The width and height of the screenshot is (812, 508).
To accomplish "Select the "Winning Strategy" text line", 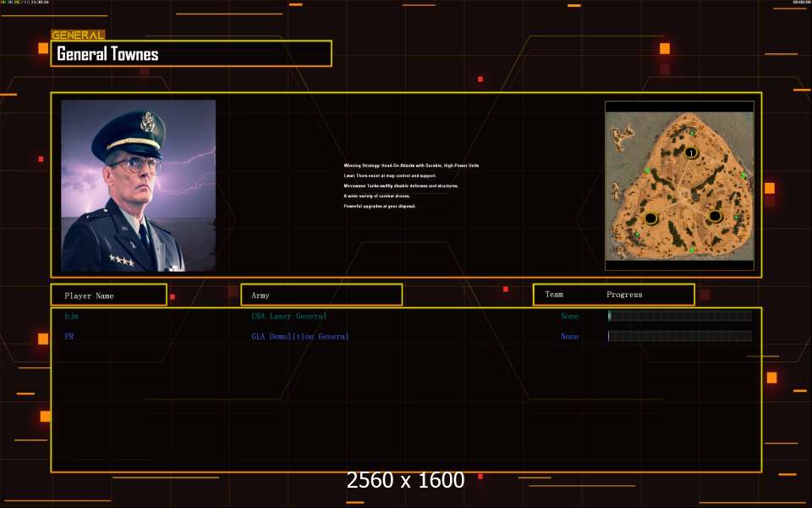I will pos(411,165).
